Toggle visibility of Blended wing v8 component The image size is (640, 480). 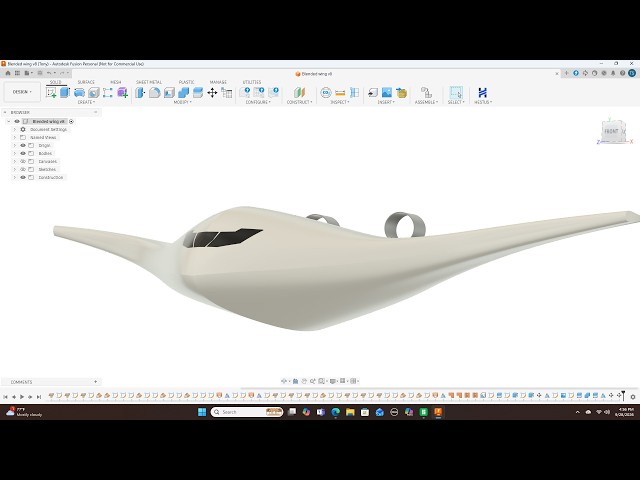pyautogui.click(x=17, y=121)
